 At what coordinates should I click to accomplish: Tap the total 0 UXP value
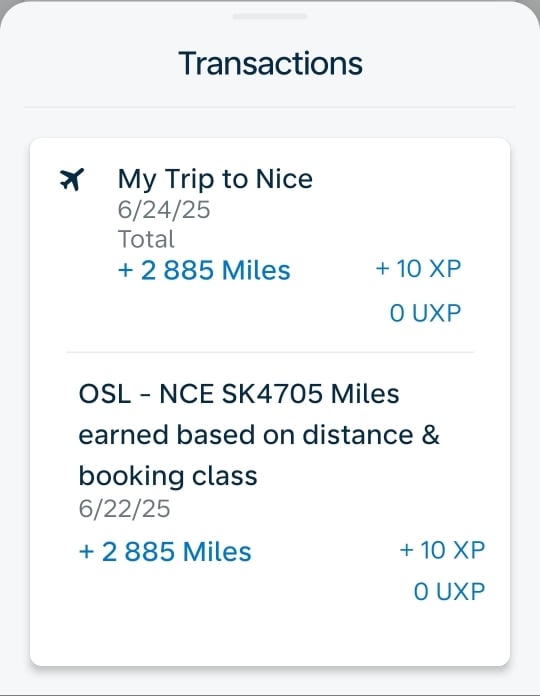click(x=426, y=313)
